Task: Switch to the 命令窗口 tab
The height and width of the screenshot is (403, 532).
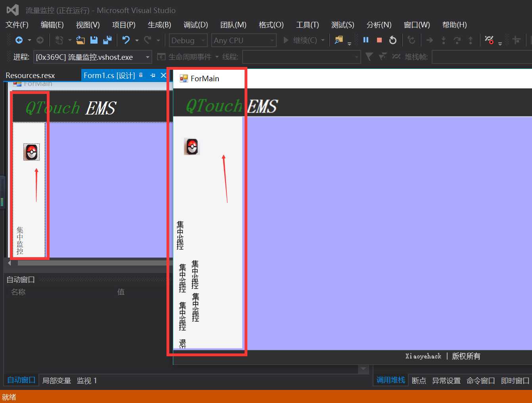Action: (481, 380)
